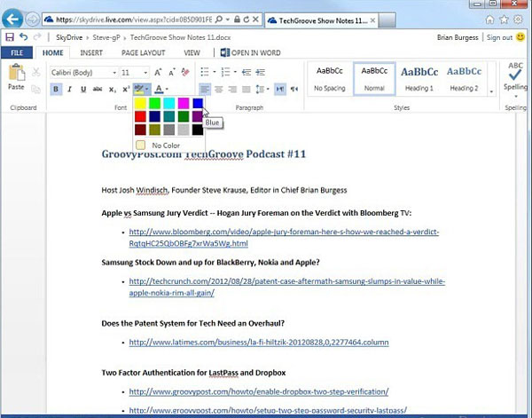Choose the Red highlight swatch
Viewport: 532px width, 418px height.
click(140, 116)
